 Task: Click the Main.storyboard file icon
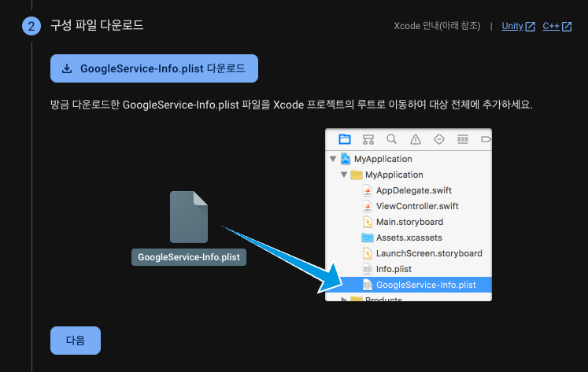coord(368,222)
